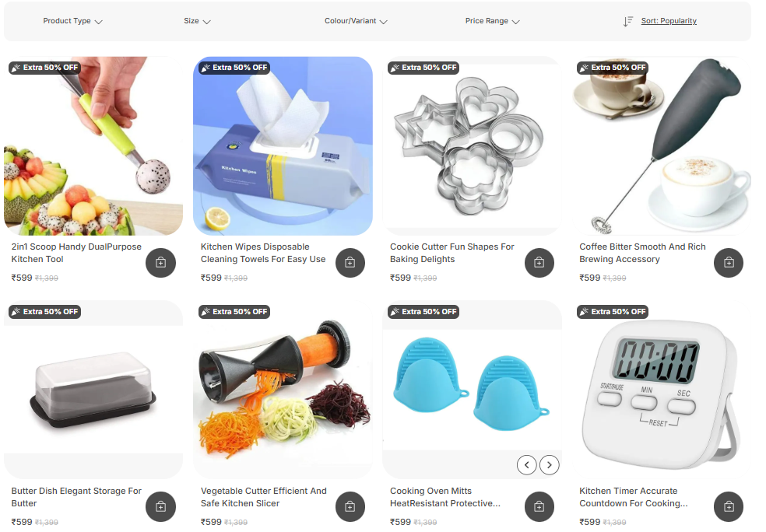Open the Price Range filter

492,21
